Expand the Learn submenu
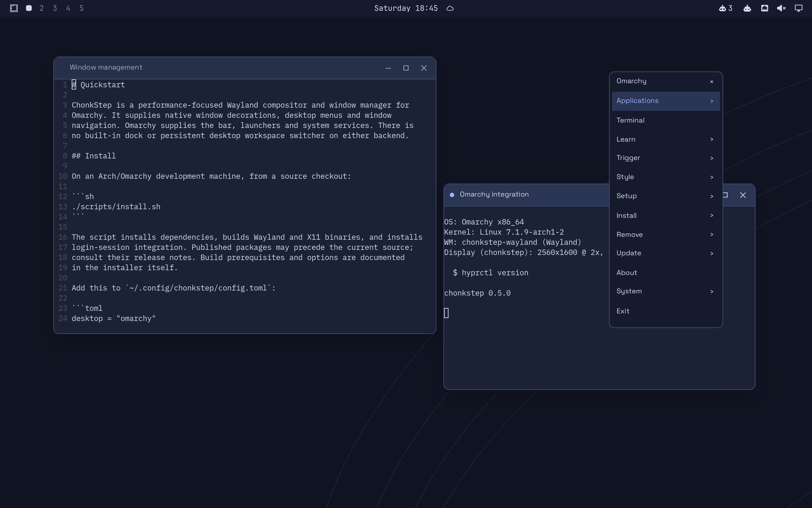Viewport: 812px width, 508px height. pyautogui.click(x=666, y=139)
